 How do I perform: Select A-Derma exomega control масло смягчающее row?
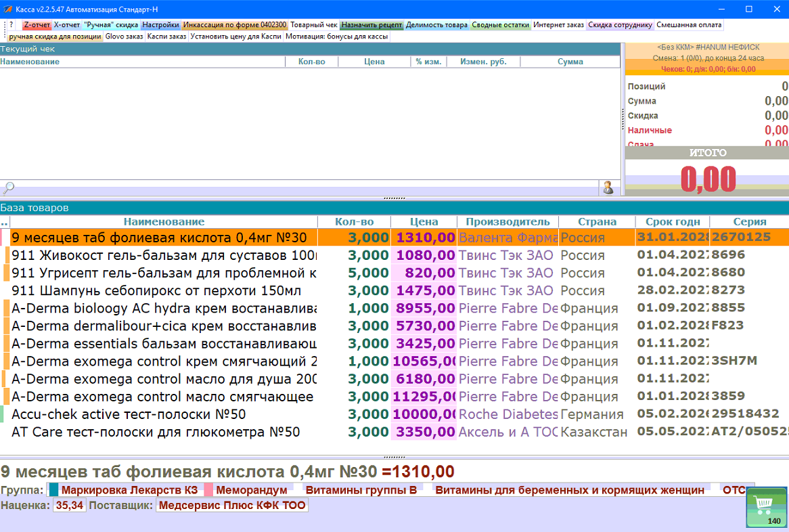click(x=394, y=397)
